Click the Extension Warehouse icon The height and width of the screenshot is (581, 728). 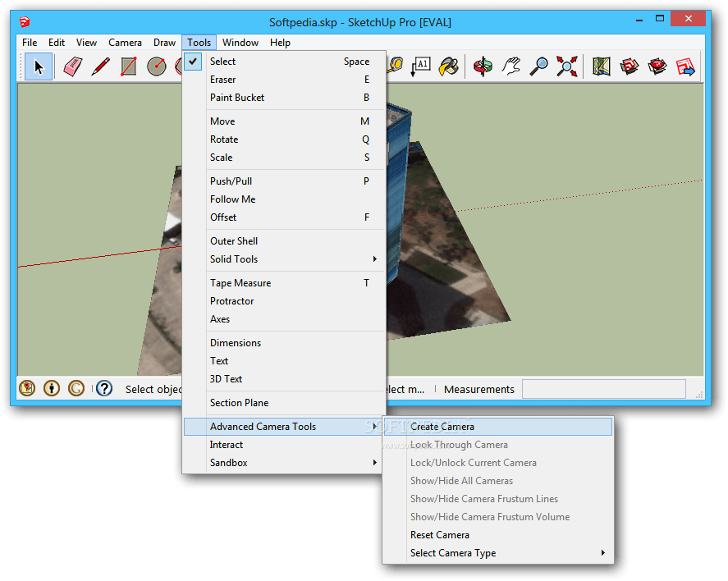pos(657,66)
